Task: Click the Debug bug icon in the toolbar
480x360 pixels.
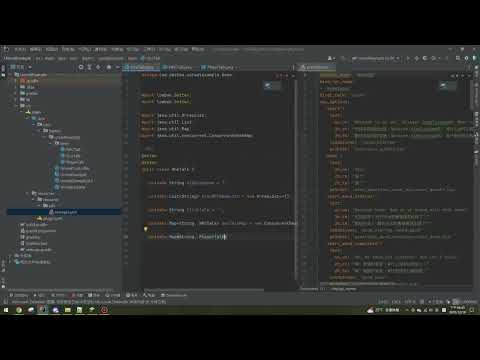Action: tap(416, 58)
